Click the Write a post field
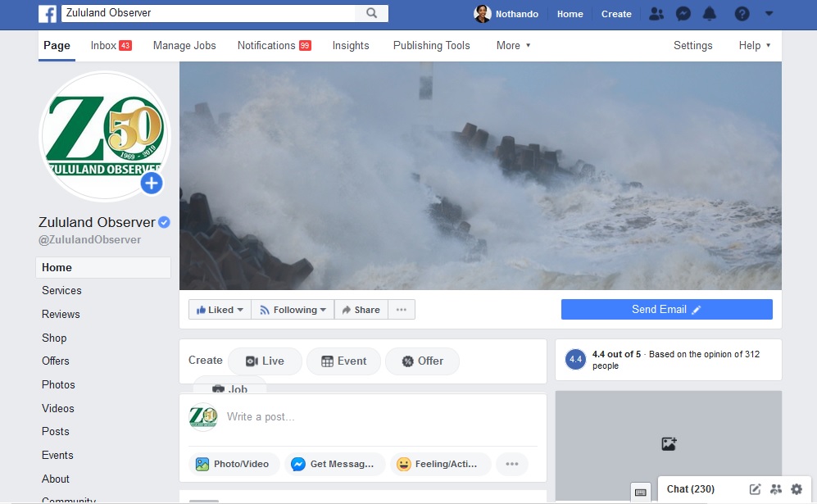 pos(377,417)
